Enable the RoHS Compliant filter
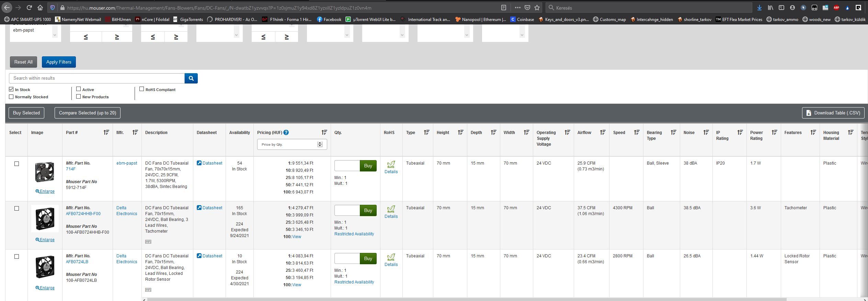Screen dimensions: 868x301 tap(141, 89)
